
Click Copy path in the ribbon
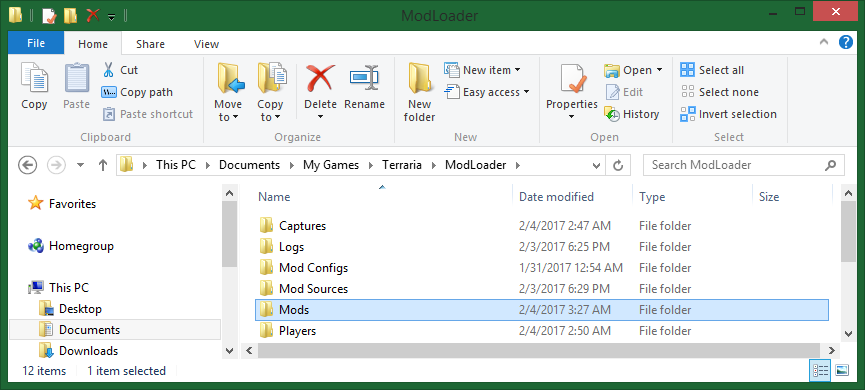[x=137, y=92]
